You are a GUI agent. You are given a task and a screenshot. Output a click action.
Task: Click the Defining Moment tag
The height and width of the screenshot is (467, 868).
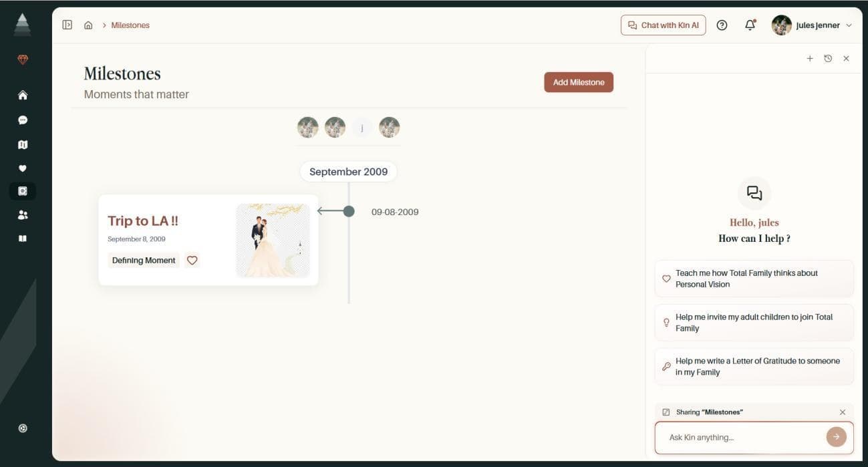[x=144, y=261]
